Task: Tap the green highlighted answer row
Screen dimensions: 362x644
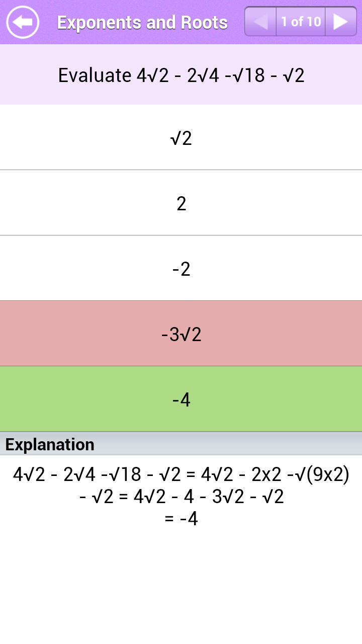Action: (x=181, y=398)
